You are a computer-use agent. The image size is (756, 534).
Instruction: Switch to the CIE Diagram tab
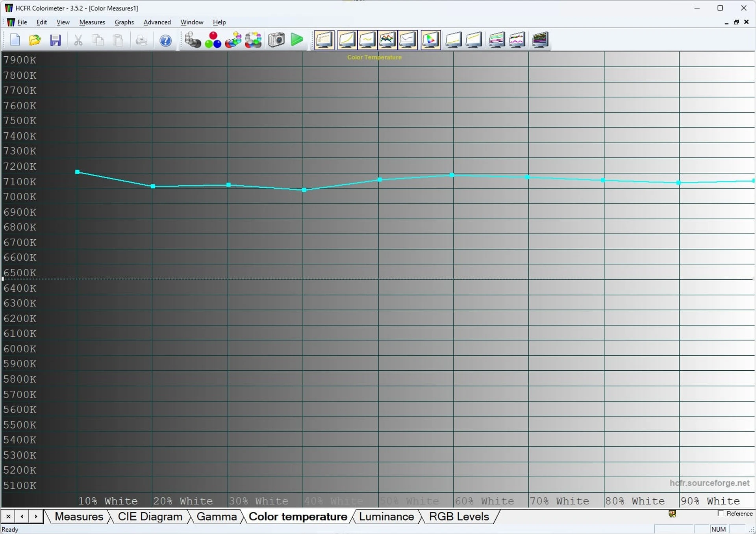coord(150,516)
